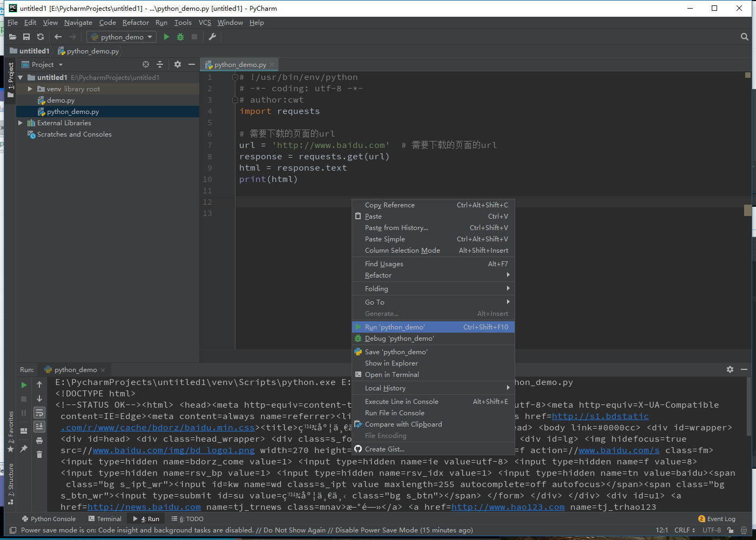Open the Navigate menu
Viewport: 756px width, 540px height.
point(78,23)
